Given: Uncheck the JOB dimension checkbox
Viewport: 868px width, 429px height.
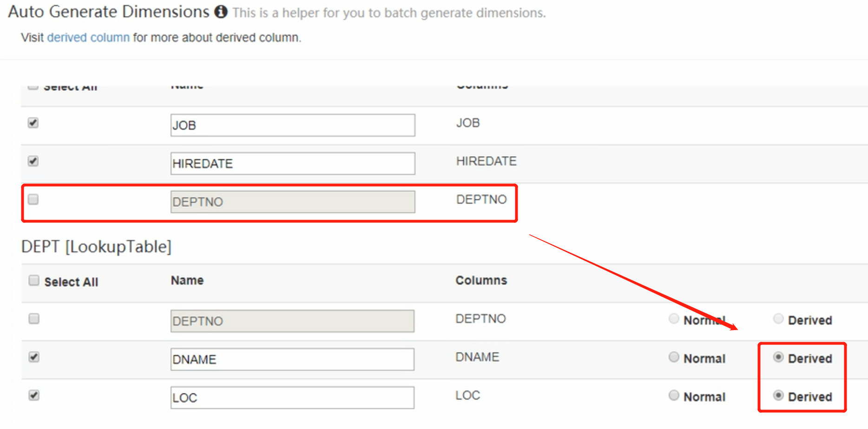Looking at the screenshot, I should click(33, 123).
